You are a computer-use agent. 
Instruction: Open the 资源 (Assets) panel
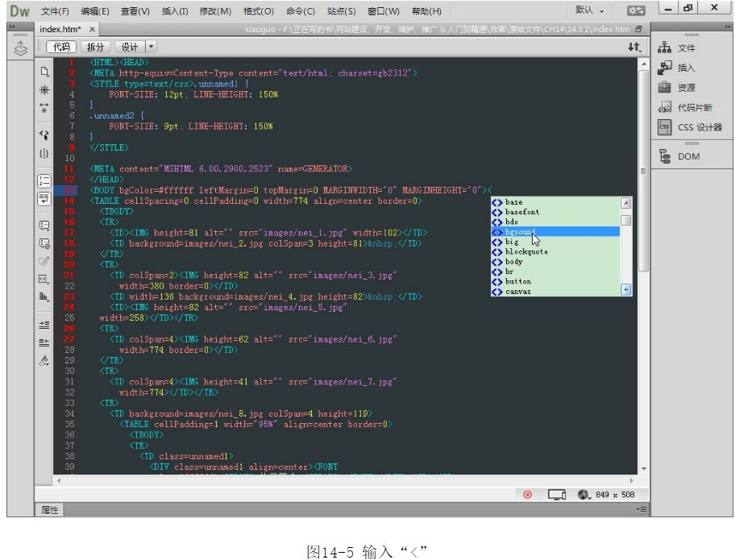(686, 88)
